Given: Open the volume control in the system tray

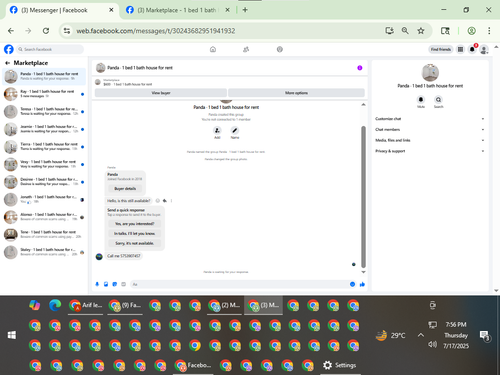Looking at the screenshot, I should pos(432,344).
